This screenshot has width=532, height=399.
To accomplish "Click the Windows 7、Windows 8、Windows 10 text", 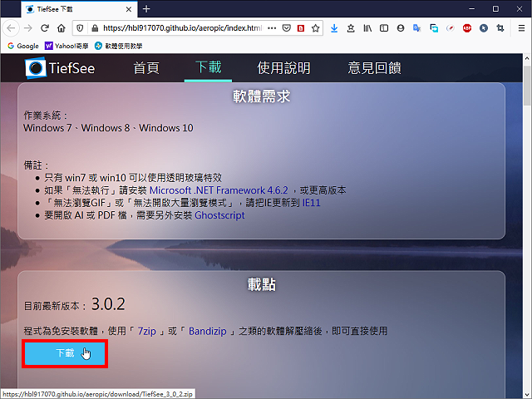I will (x=108, y=128).
